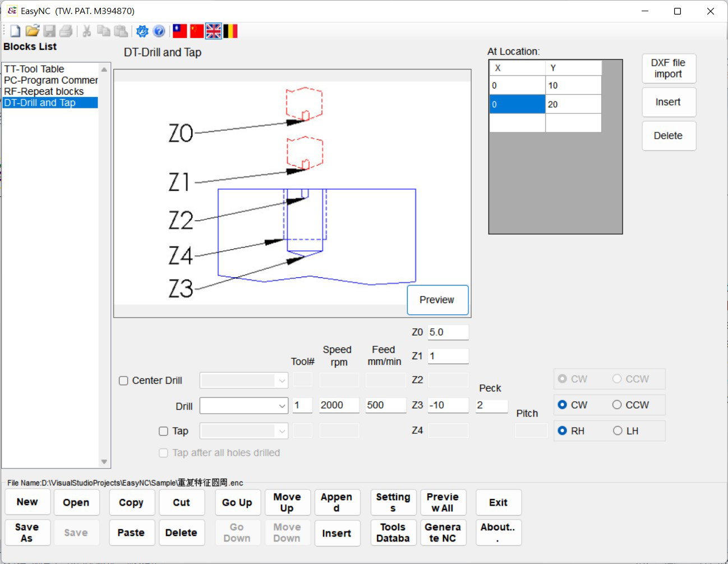
Task: Click the copy pages toolbar icon
Action: pos(104,31)
